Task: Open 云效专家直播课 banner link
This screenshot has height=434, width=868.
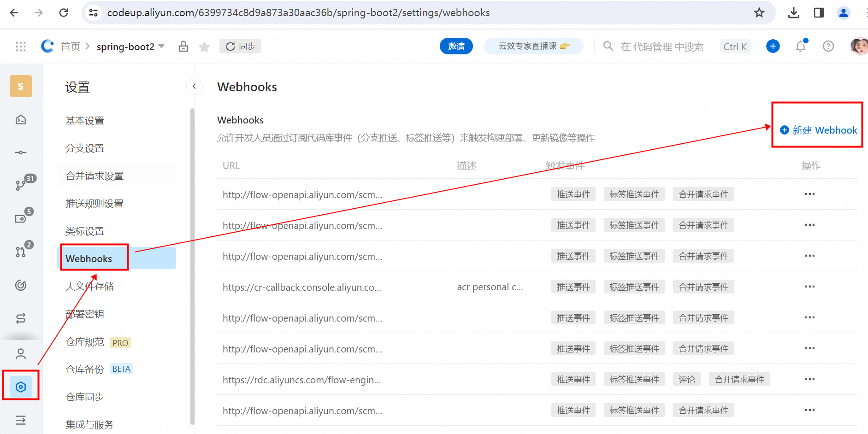Action: tap(534, 46)
